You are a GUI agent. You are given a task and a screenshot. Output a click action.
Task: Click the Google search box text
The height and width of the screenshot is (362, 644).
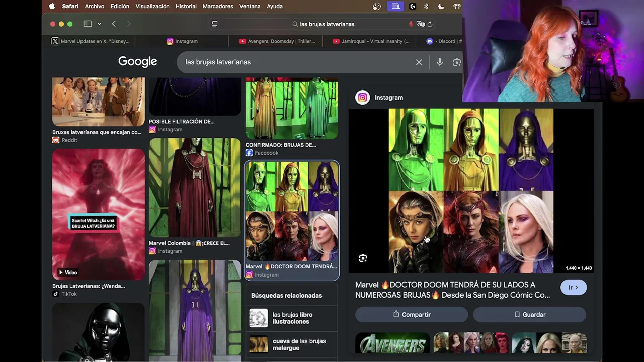[x=218, y=62]
